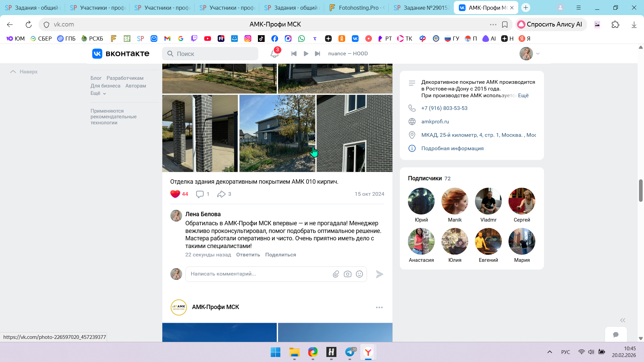Open the amkprofi.ru website link

435,122
